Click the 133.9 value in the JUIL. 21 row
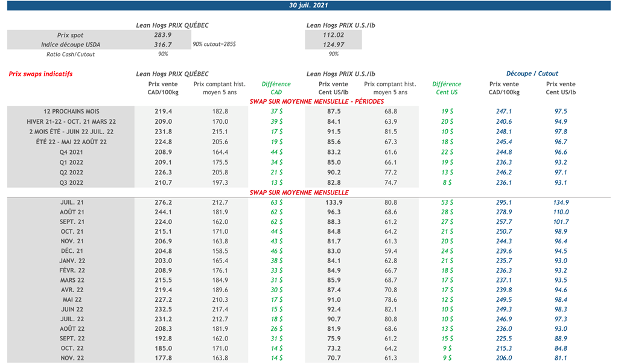The image size is (618, 364). tap(333, 202)
